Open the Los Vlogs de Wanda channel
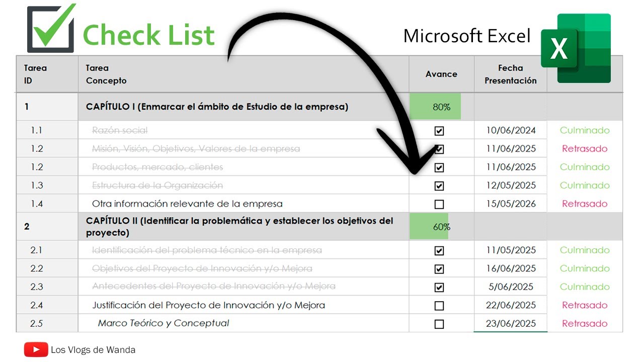The height and width of the screenshot is (362, 644). click(93, 349)
